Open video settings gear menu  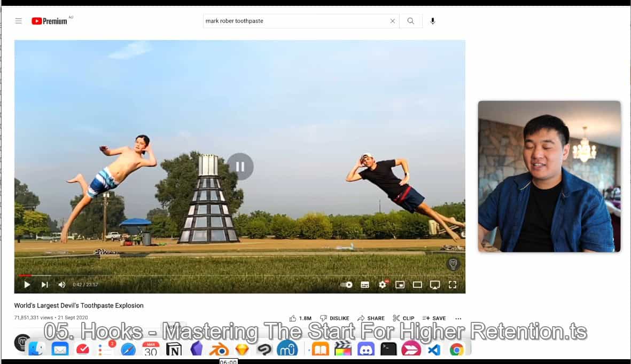tap(383, 284)
